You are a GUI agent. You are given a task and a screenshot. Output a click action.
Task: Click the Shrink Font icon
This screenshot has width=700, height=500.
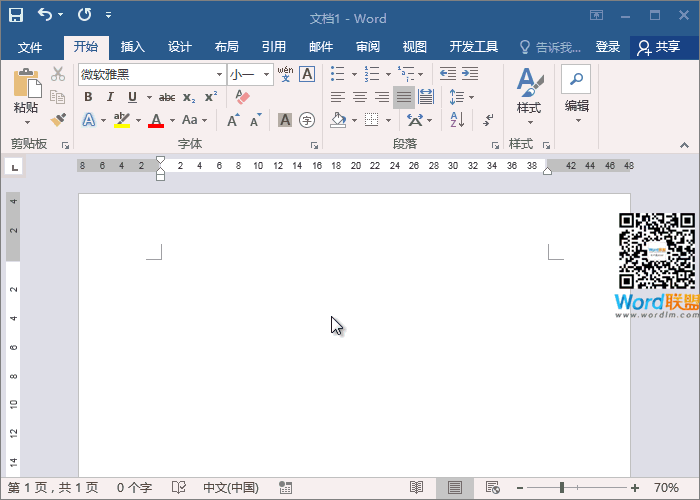click(x=255, y=120)
